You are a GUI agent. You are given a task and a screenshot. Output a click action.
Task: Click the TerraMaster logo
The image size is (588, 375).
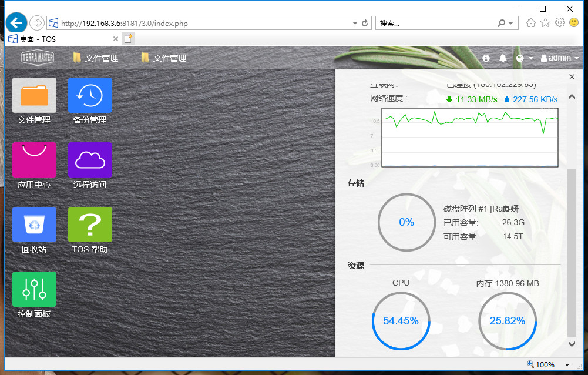click(x=38, y=58)
